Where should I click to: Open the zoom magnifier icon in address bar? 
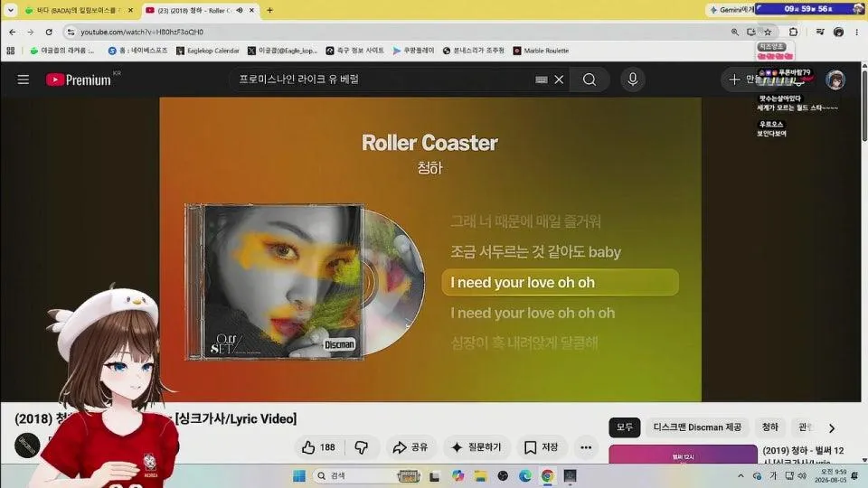(734, 33)
